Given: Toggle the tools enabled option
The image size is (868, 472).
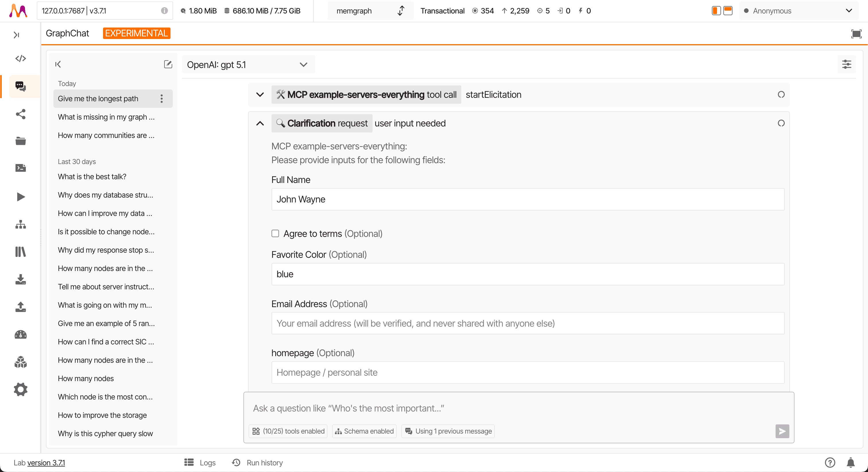Looking at the screenshot, I should 288,431.
